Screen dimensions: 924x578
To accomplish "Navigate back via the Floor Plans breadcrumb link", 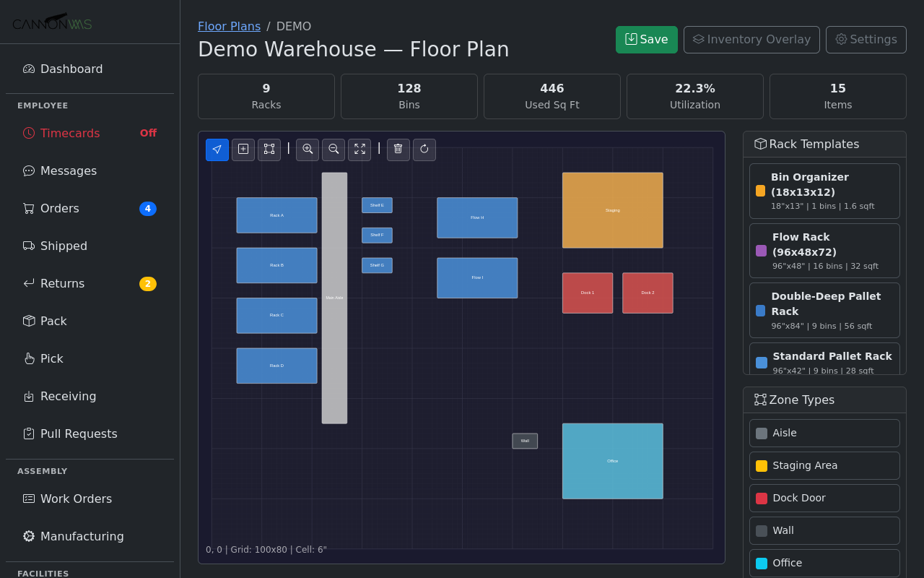I will pos(229,26).
